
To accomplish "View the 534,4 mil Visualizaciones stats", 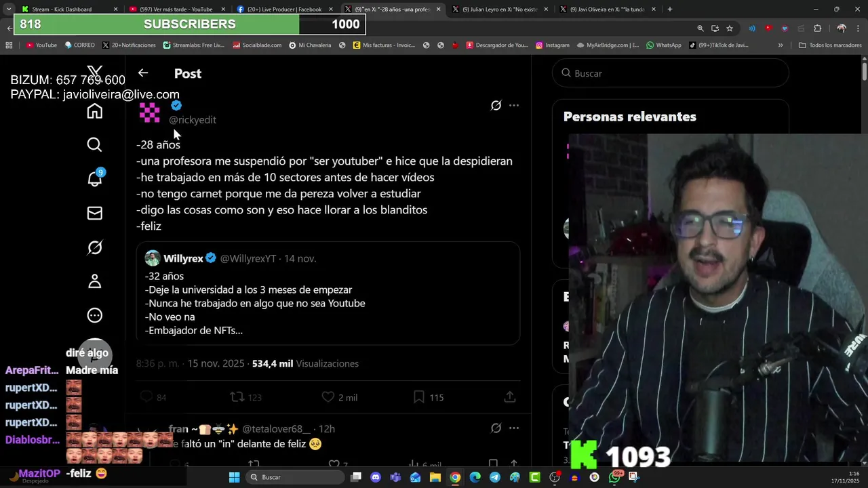I will [x=305, y=364].
